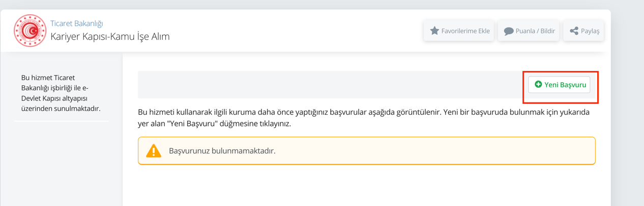Click the star icon in Favorilerime Ekle

tap(434, 31)
